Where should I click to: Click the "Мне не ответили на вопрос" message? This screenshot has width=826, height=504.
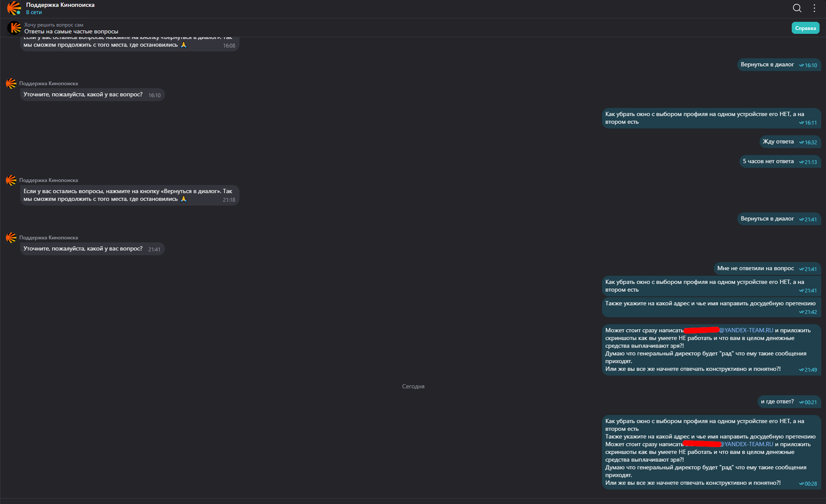tap(755, 268)
